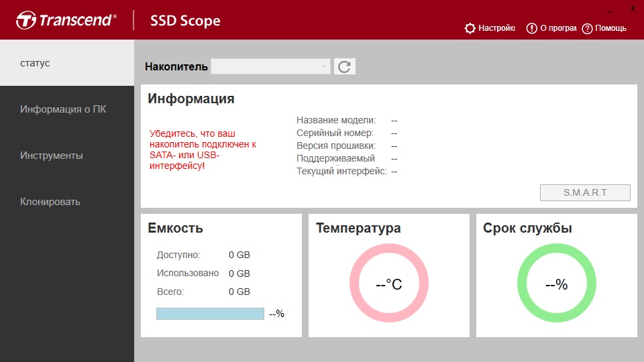Viewport: 644px width, 362px height.
Task: Click the SSD Scope title text
Action: pyautogui.click(x=185, y=21)
